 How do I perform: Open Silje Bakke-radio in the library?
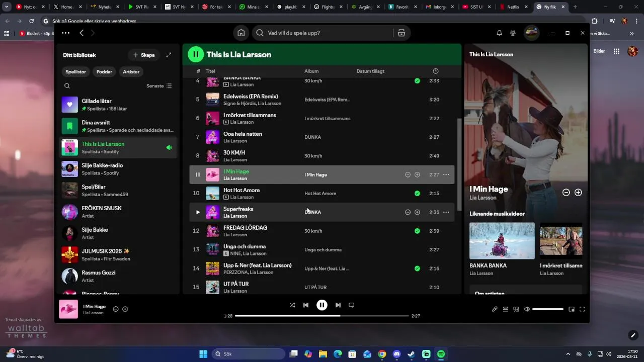click(x=118, y=169)
